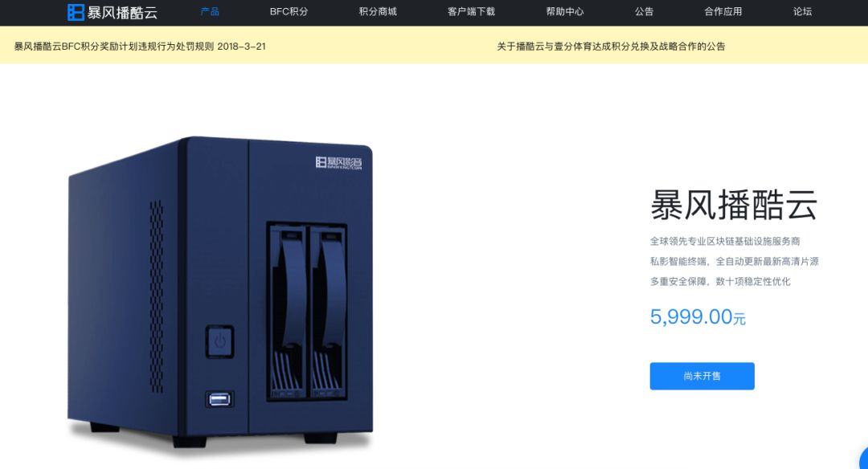Viewport: 868px width, 469px height.
Task: Select 公告 in navigation bar
Action: tap(644, 11)
